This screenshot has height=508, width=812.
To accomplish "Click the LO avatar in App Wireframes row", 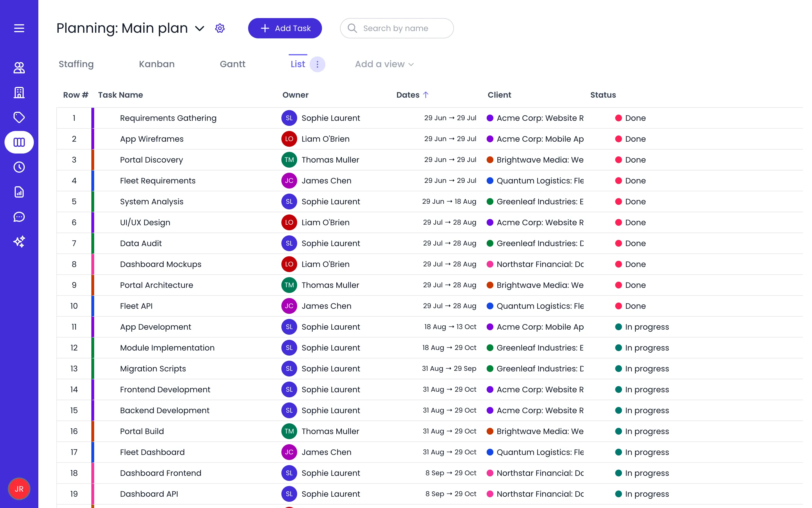I will 289,139.
